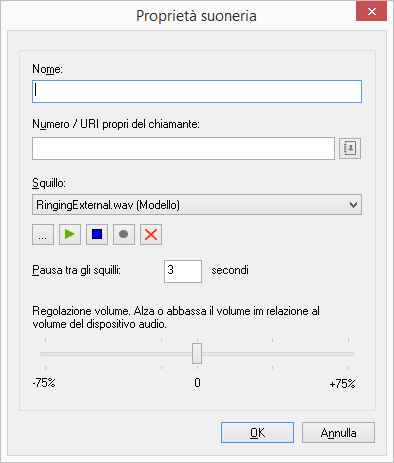Viewport: 394px width, 463px height.
Task: Open the RingingExternal.wav (Modello) combo box
Action: (x=197, y=205)
